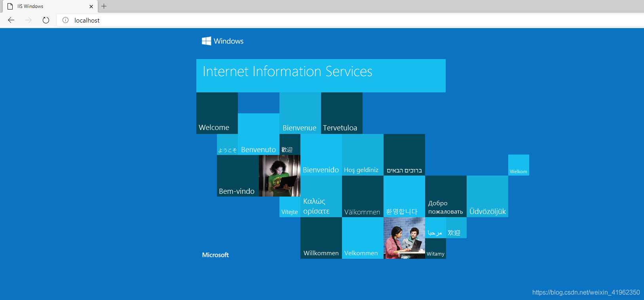Click the Bienvenido tile
The height and width of the screenshot is (300, 644).
pos(321,155)
